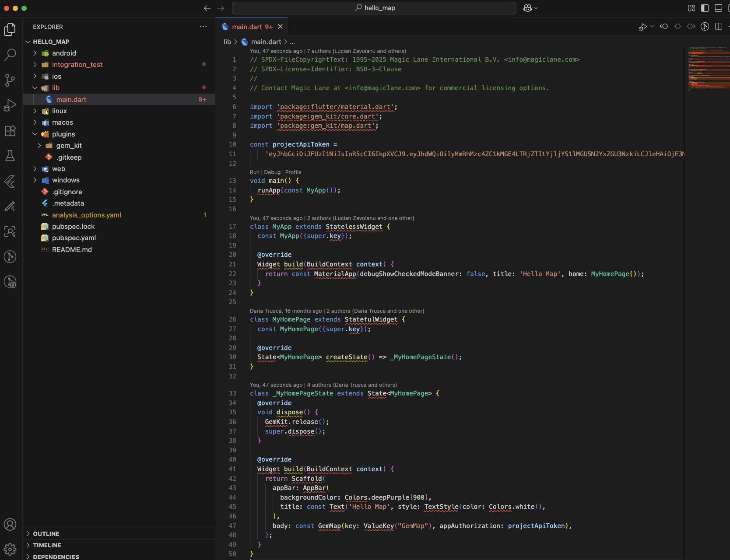The width and height of the screenshot is (730, 560).
Task: Open the Extensions view
Action: (10, 131)
